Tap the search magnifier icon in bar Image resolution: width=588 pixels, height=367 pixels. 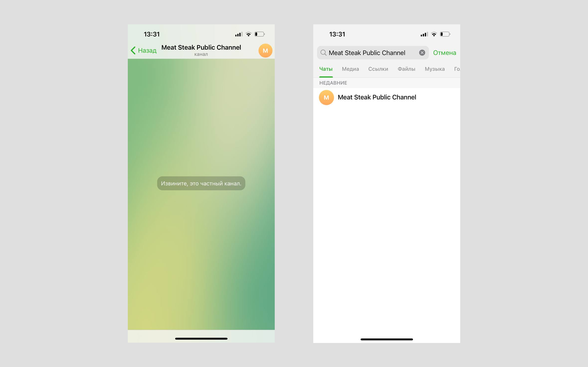coord(323,52)
